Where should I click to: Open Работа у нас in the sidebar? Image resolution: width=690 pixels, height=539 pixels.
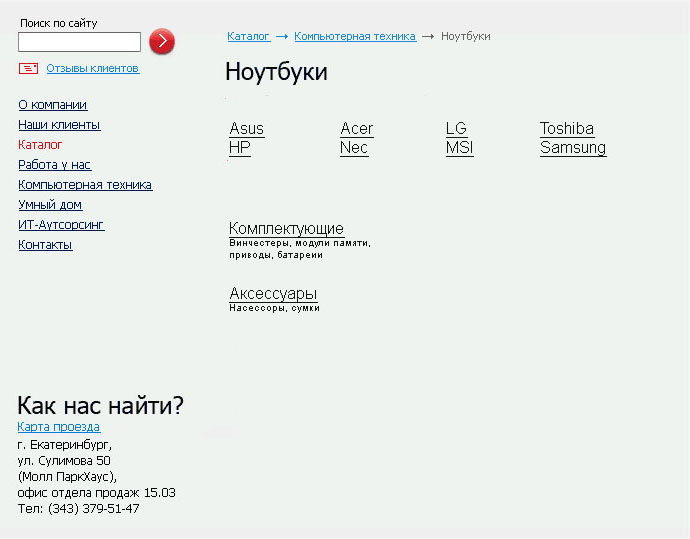coord(54,165)
